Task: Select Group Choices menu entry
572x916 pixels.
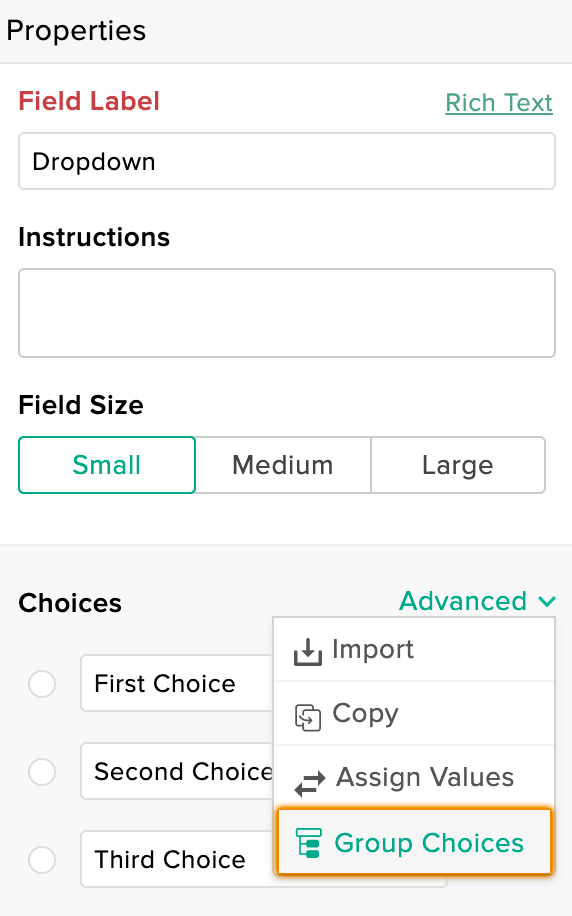Action: (414, 842)
